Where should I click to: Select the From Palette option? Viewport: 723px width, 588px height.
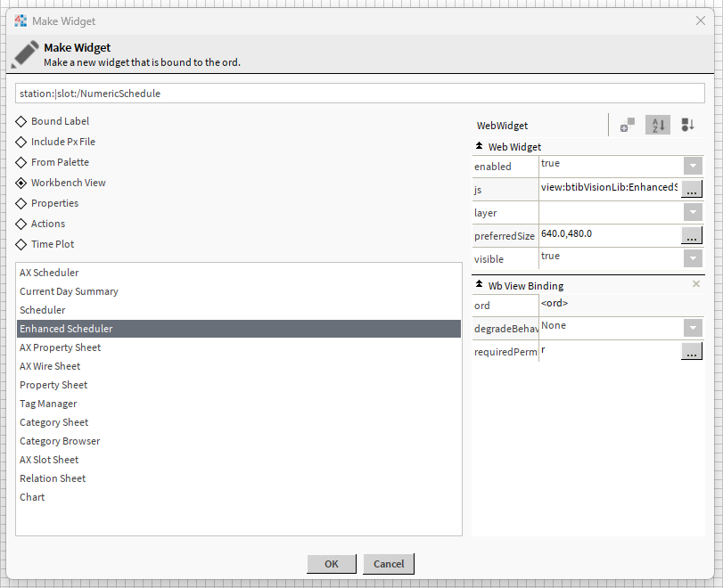click(21, 162)
